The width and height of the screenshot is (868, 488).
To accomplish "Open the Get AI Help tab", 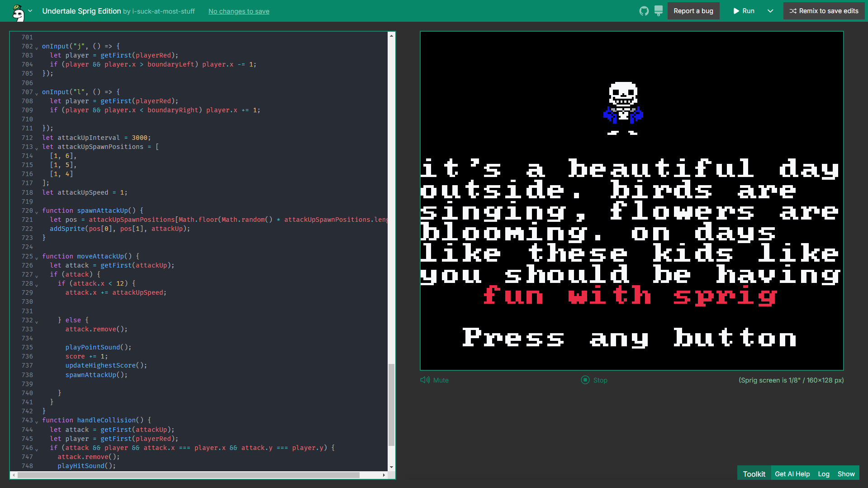I will click(x=792, y=474).
